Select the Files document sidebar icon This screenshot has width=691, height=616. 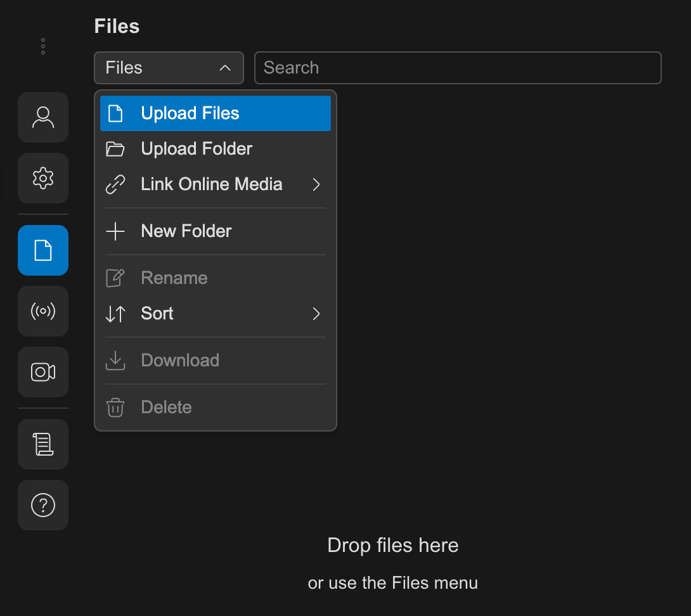43,250
